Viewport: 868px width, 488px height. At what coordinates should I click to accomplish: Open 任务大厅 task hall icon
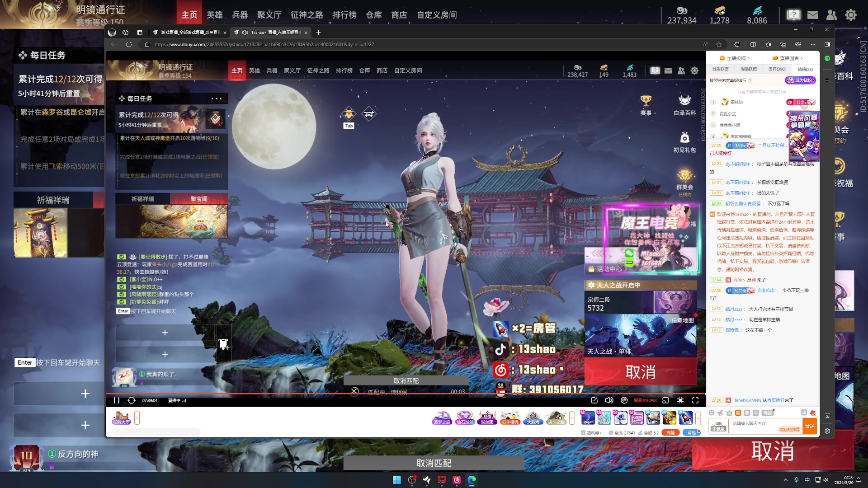[122, 418]
